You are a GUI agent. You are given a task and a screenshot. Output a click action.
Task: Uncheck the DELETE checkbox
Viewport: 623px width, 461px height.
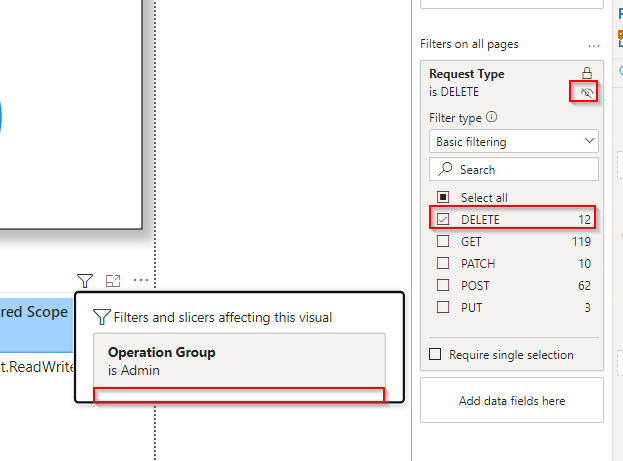[443, 219]
